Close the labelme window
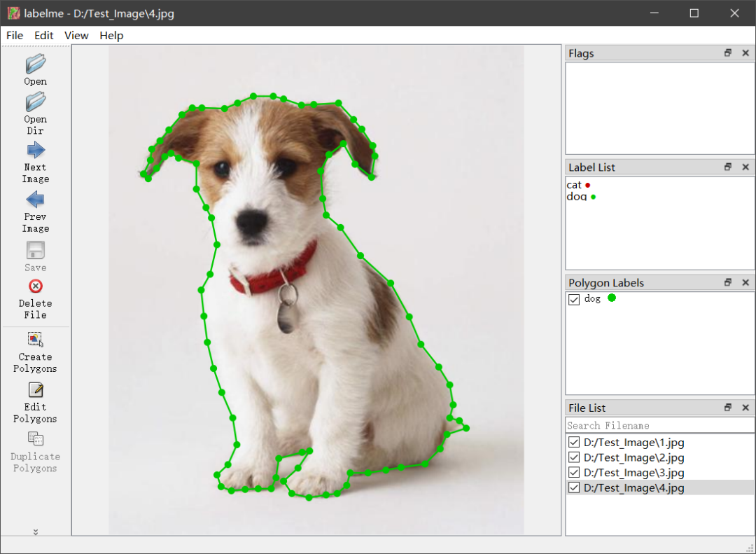This screenshot has width=756, height=554. pos(734,13)
